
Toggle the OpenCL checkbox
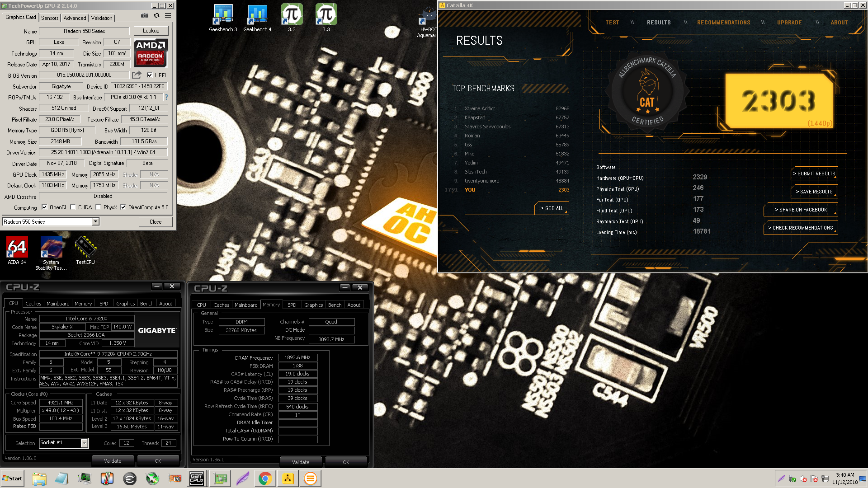point(44,207)
